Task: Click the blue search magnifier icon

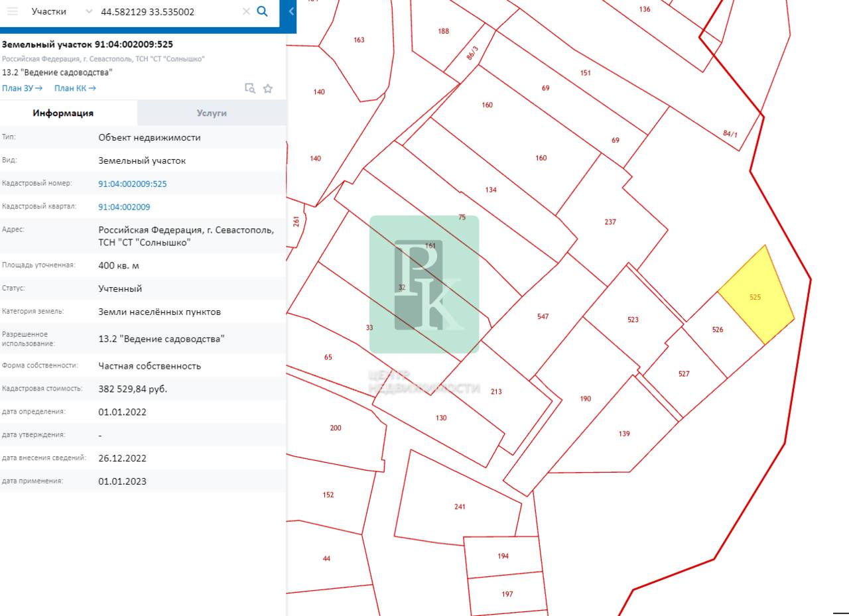Action: (x=262, y=11)
